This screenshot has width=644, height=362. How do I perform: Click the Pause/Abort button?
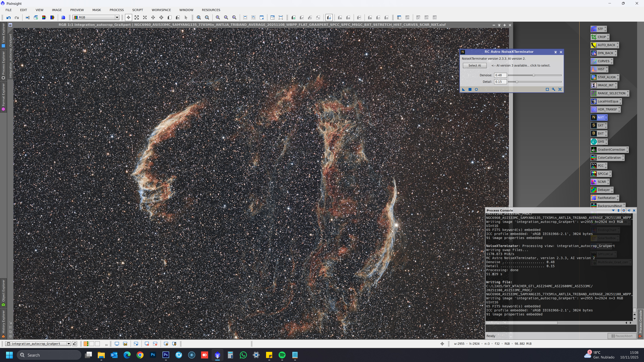tap(622, 336)
